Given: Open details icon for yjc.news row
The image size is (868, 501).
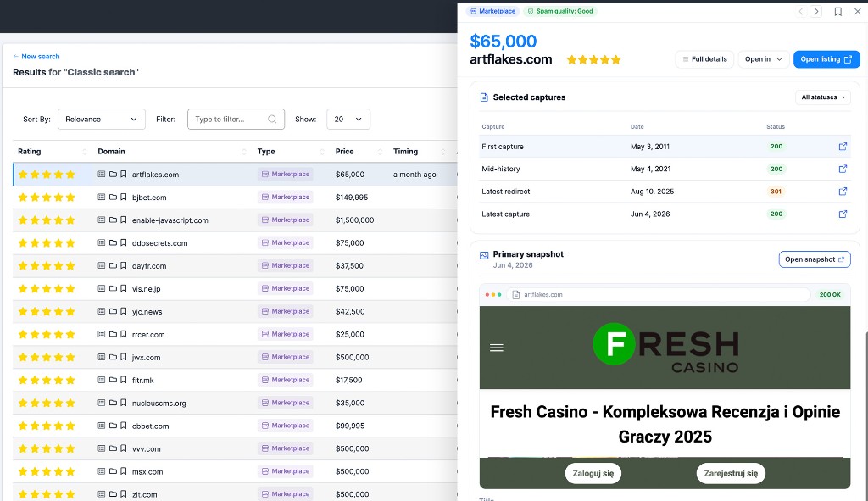Looking at the screenshot, I should click(102, 311).
